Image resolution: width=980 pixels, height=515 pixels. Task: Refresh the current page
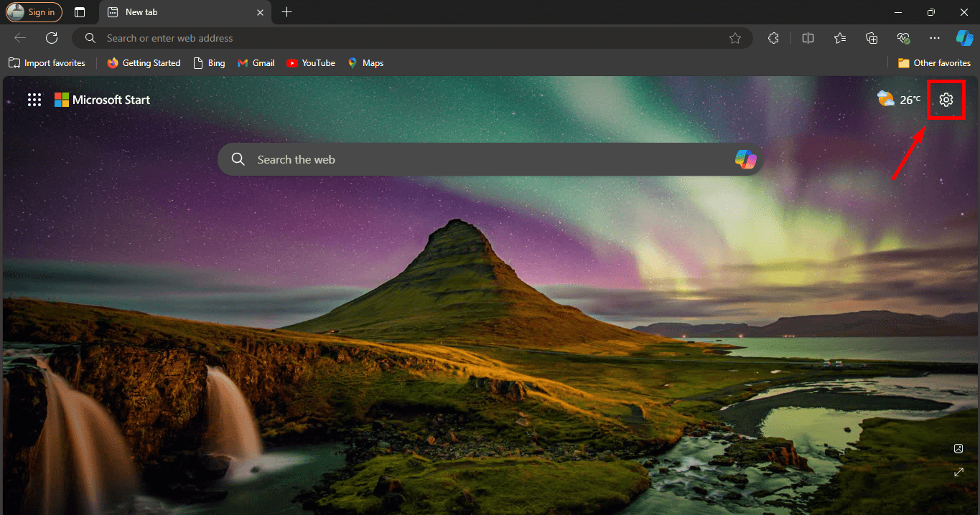click(52, 38)
